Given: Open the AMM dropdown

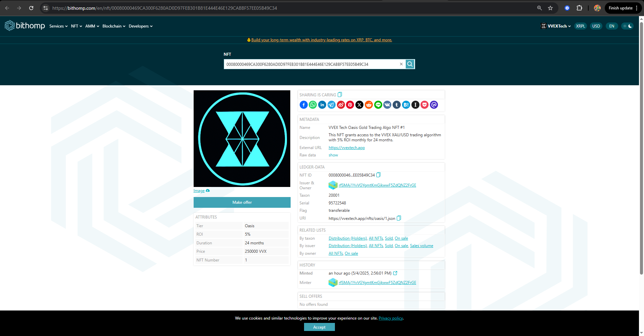Looking at the screenshot, I should (x=92, y=26).
